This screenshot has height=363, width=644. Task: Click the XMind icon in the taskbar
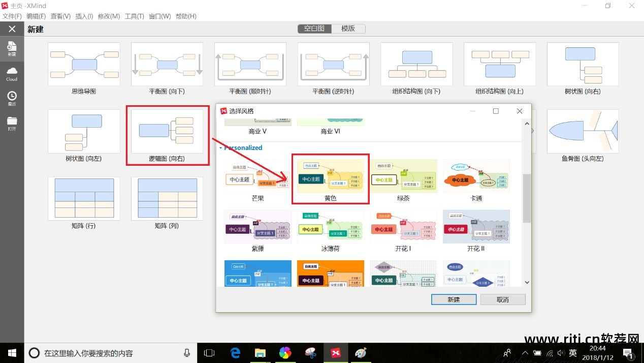(336, 352)
